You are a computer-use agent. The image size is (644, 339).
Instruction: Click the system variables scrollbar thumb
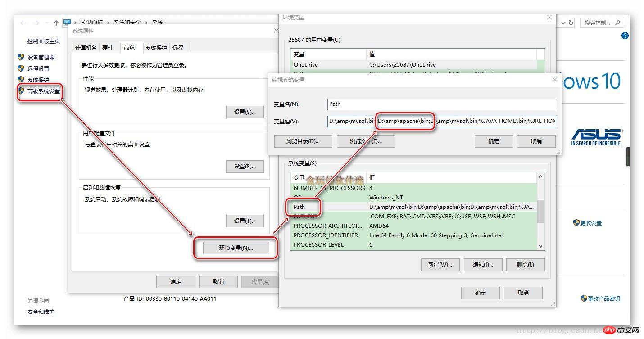(541, 211)
